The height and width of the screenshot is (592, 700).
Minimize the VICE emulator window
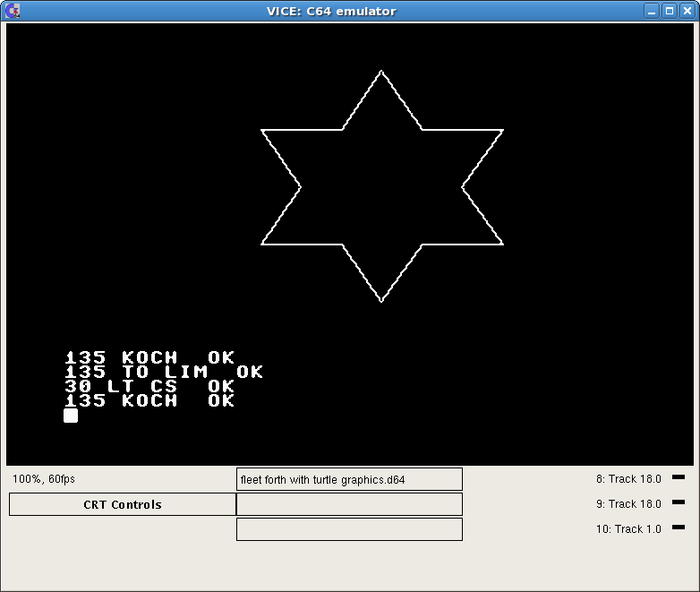pos(653,11)
